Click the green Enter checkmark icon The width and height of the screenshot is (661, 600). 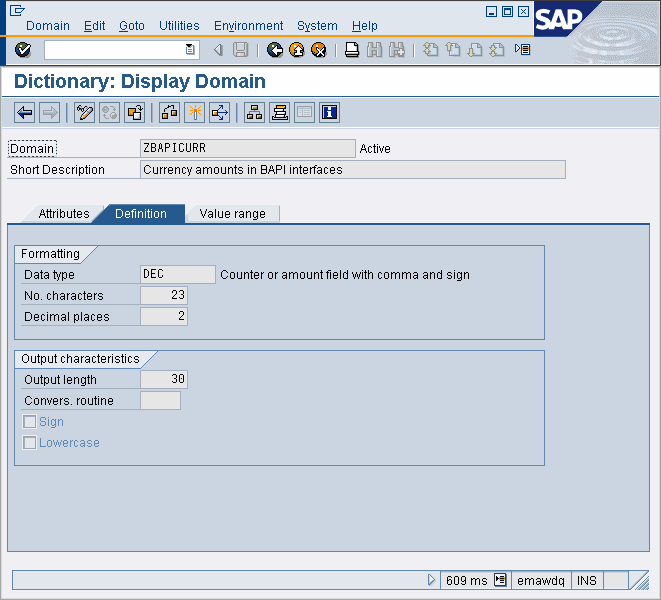click(23, 50)
